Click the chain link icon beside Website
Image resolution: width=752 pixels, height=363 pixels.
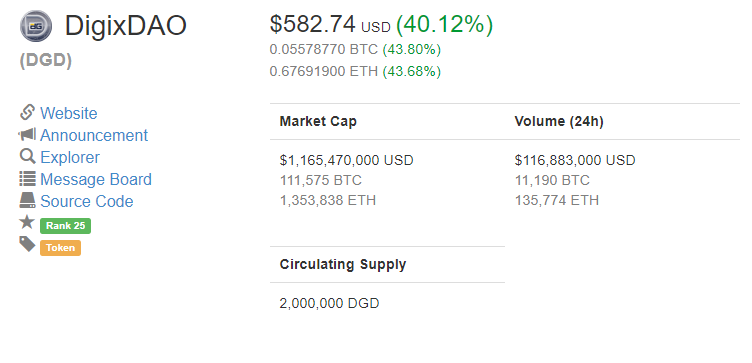coord(27,112)
